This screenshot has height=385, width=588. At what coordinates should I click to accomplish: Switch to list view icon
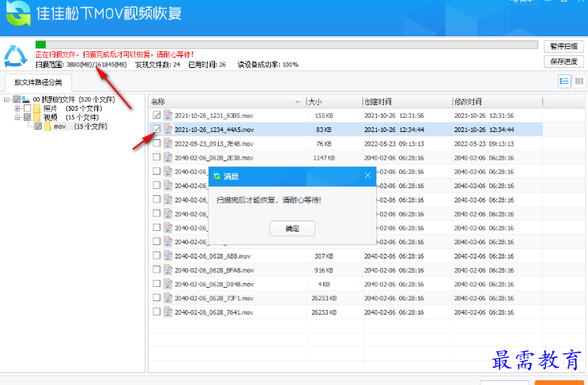(564, 81)
